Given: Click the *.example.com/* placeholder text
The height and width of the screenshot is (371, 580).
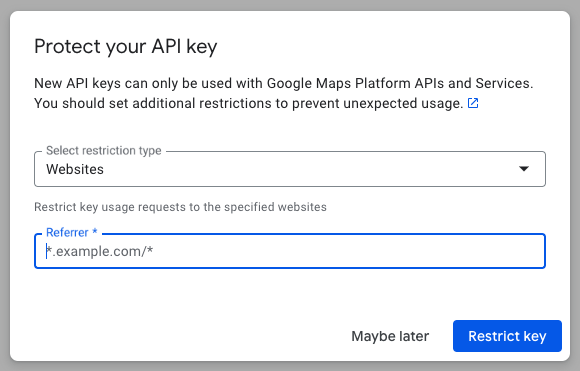Looking at the screenshot, I should [x=100, y=251].
